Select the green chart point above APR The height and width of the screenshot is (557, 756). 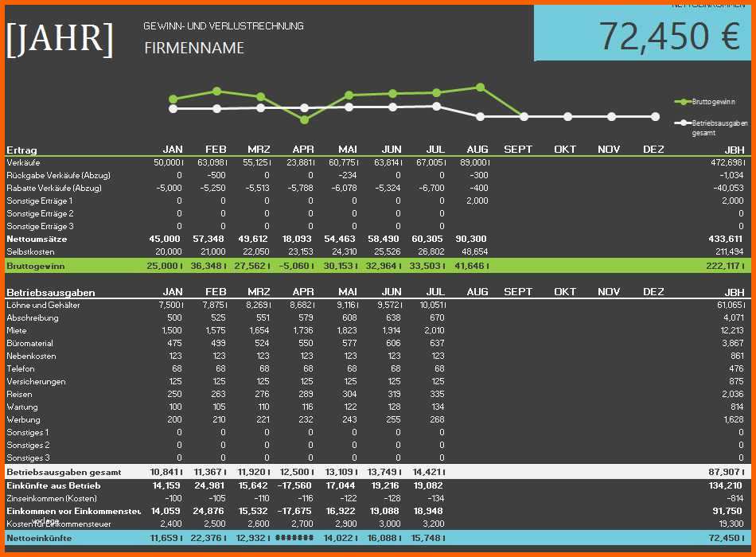point(304,120)
